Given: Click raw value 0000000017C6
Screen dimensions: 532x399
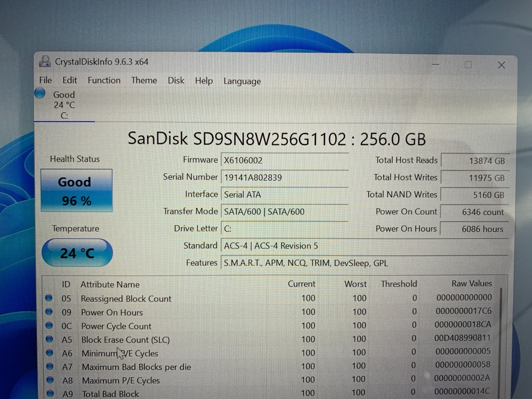Looking at the screenshot, I should (x=464, y=311).
